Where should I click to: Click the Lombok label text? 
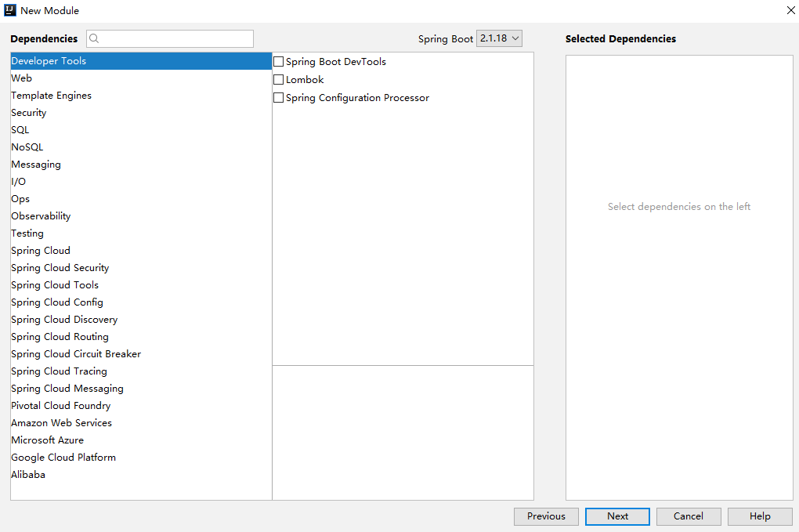pyautogui.click(x=305, y=79)
